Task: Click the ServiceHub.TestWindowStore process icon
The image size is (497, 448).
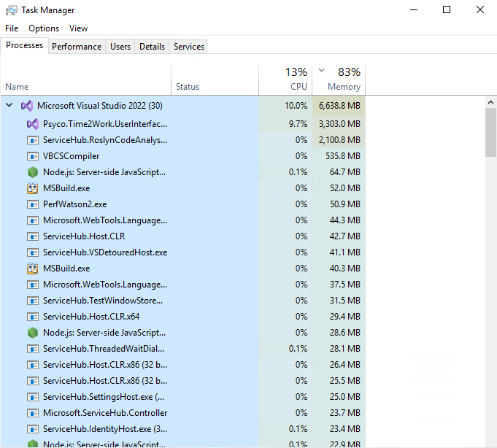Action: coord(33,301)
